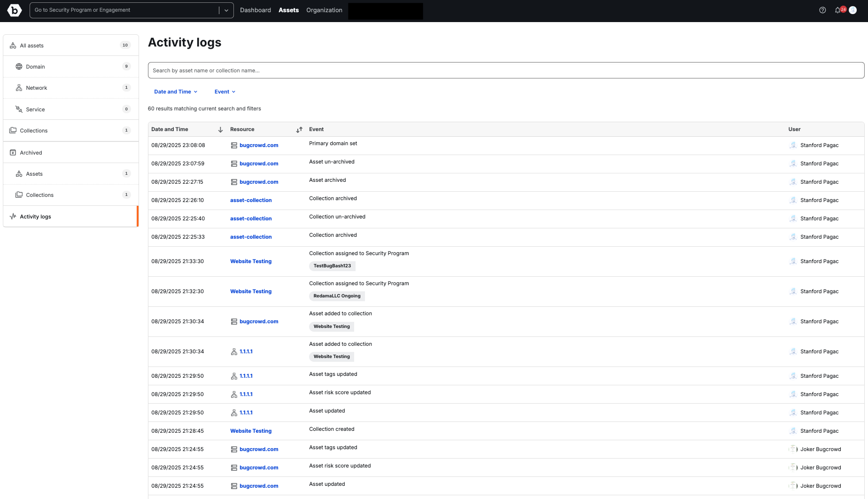The height and width of the screenshot is (499, 868).
Task: Click the Bugcrowd logo icon
Action: click(15, 10)
